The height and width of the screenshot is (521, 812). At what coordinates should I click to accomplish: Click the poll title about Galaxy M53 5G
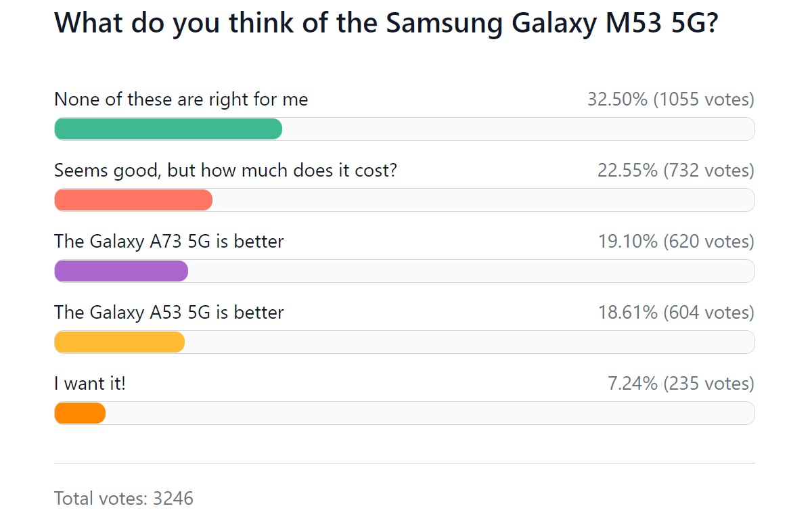(x=386, y=24)
